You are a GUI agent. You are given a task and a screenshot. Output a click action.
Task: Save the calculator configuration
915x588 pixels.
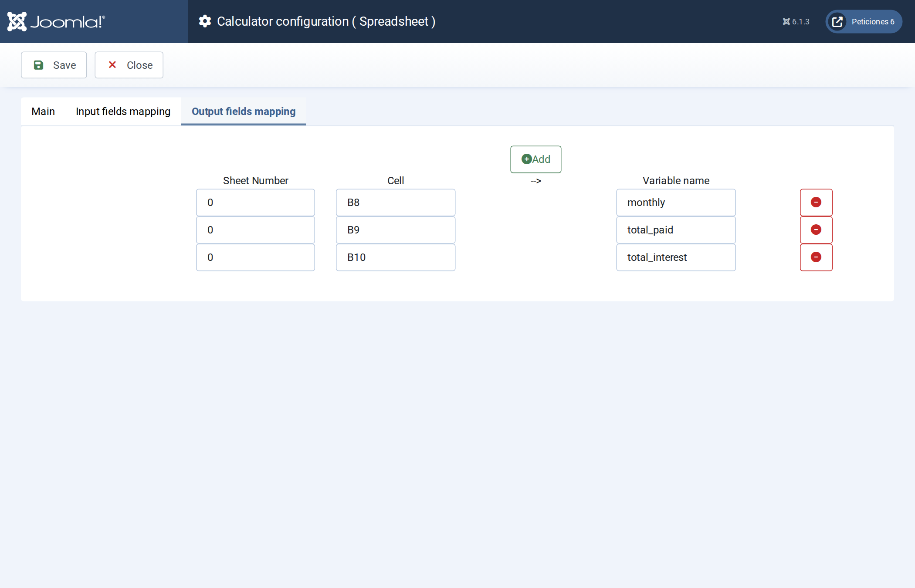click(54, 65)
